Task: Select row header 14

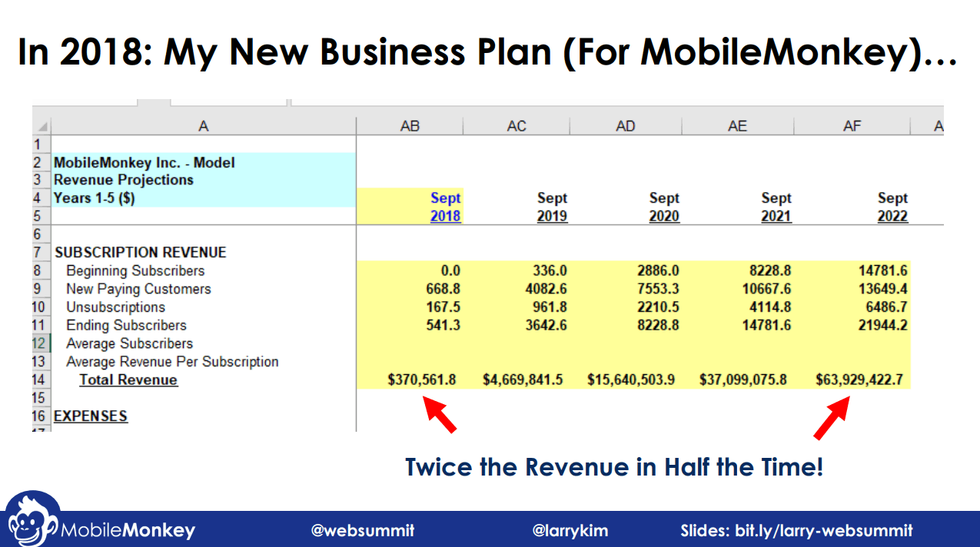Action: [x=42, y=380]
